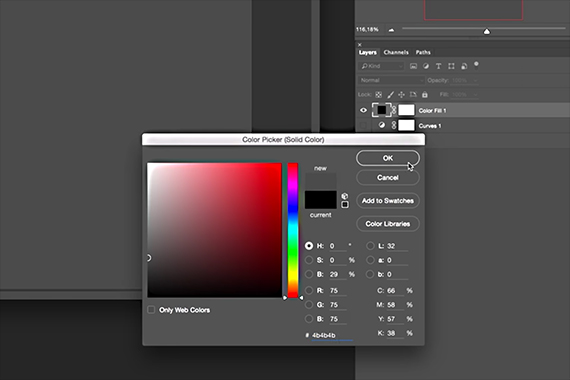Open Color Libraries
The height and width of the screenshot is (380, 570).
(388, 224)
